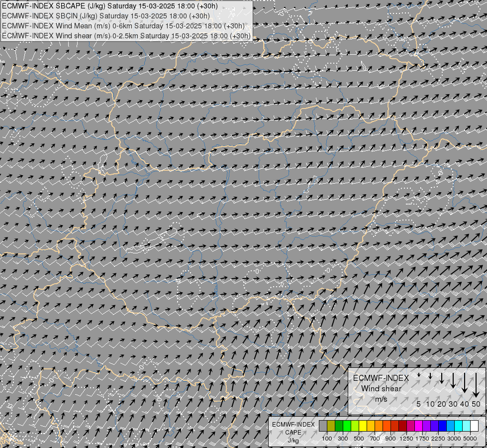The image size is (487, 448).
Task: Select the dark red CAPE legend swatch
Action: (402, 426)
